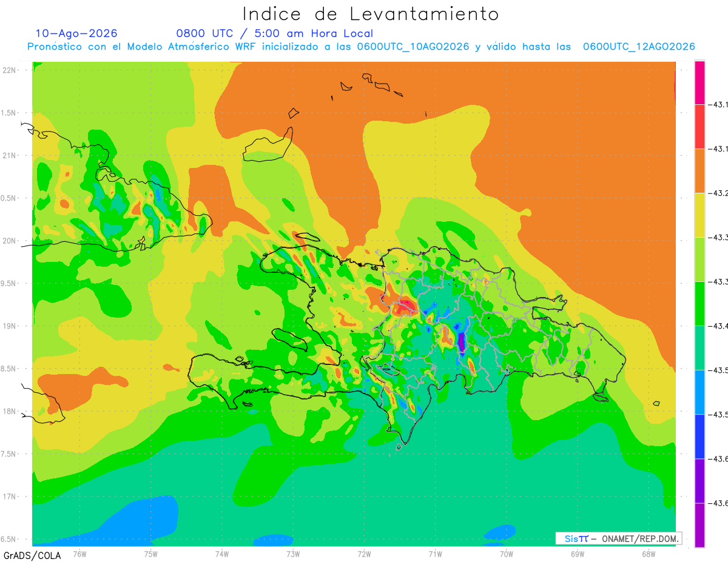The width and height of the screenshot is (728, 562).
Task: Click the '72W' longitude label
Action: pos(364,554)
